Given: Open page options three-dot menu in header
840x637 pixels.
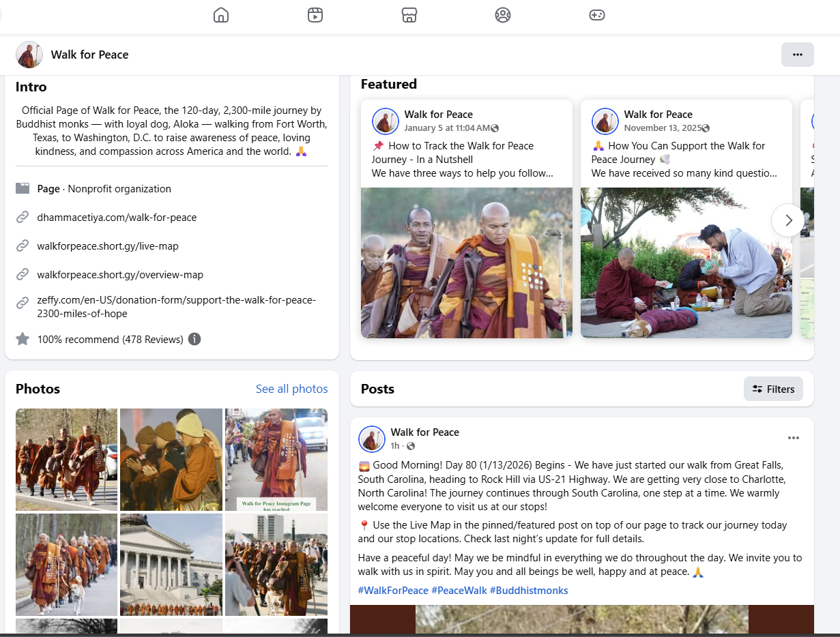Looking at the screenshot, I should [797, 55].
